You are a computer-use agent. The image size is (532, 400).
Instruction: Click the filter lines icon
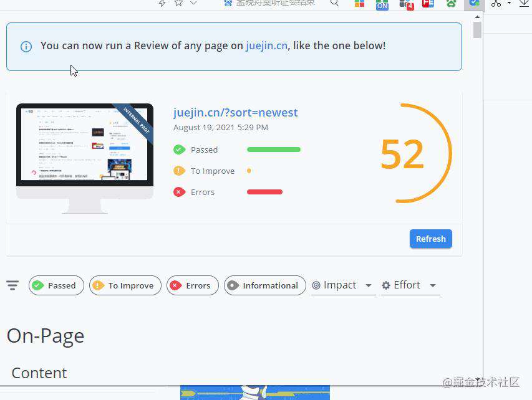[x=12, y=285]
